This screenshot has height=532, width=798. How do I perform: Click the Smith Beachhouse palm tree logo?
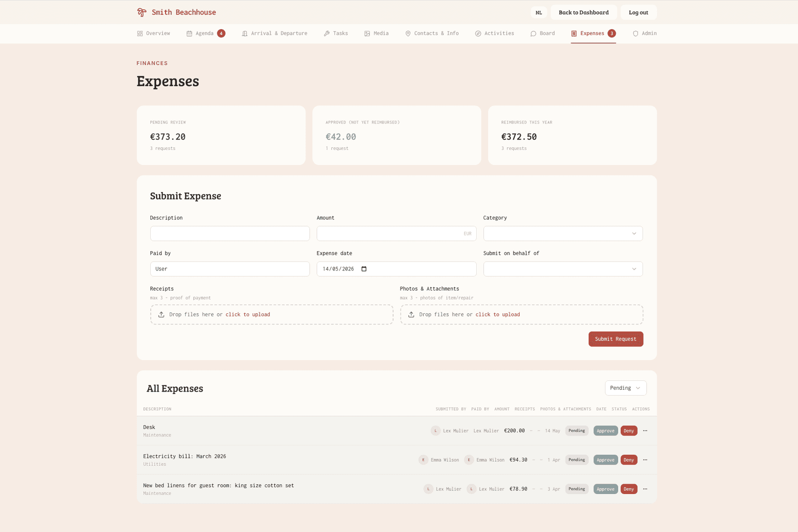(142, 12)
